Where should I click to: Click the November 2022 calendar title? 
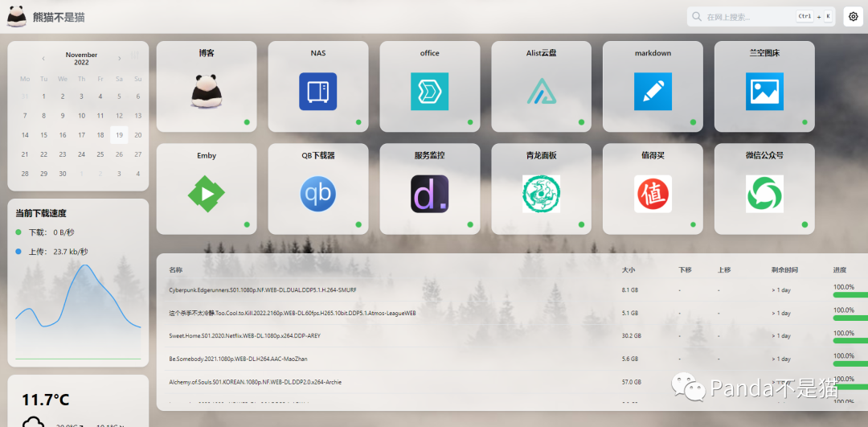point(81,59)
